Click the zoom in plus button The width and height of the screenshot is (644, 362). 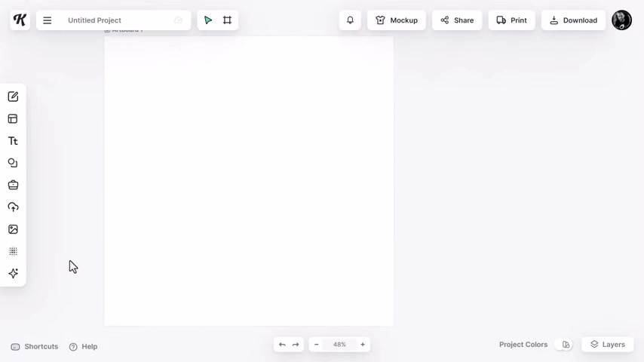pyautogui.click(x=363, y=345)
